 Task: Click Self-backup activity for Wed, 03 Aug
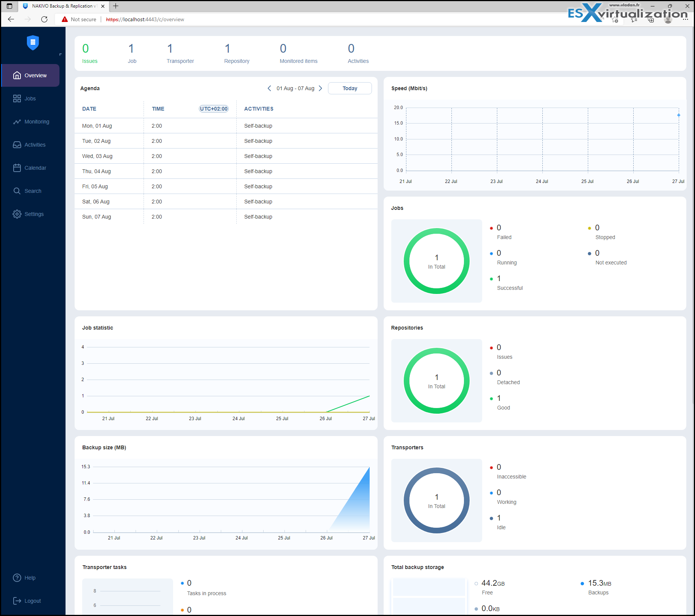click(x=258, y=156)
